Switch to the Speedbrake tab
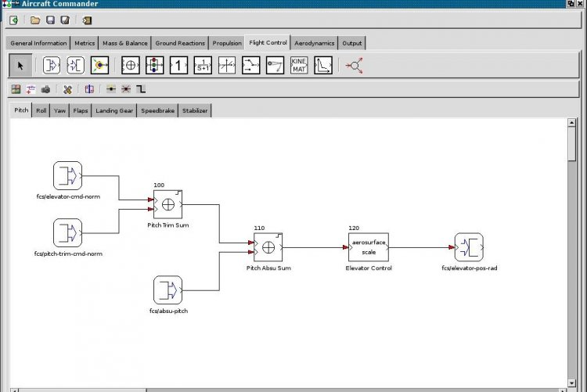Image resolution: width=587 pixels, height=392 pixels. [157, 111]
